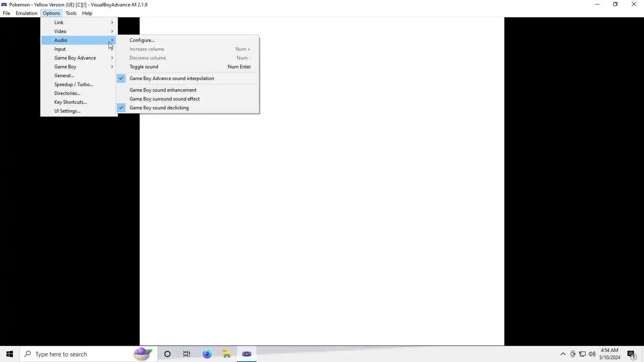
Task: Click Toggle sound menu entry
Action: (188, 67)
